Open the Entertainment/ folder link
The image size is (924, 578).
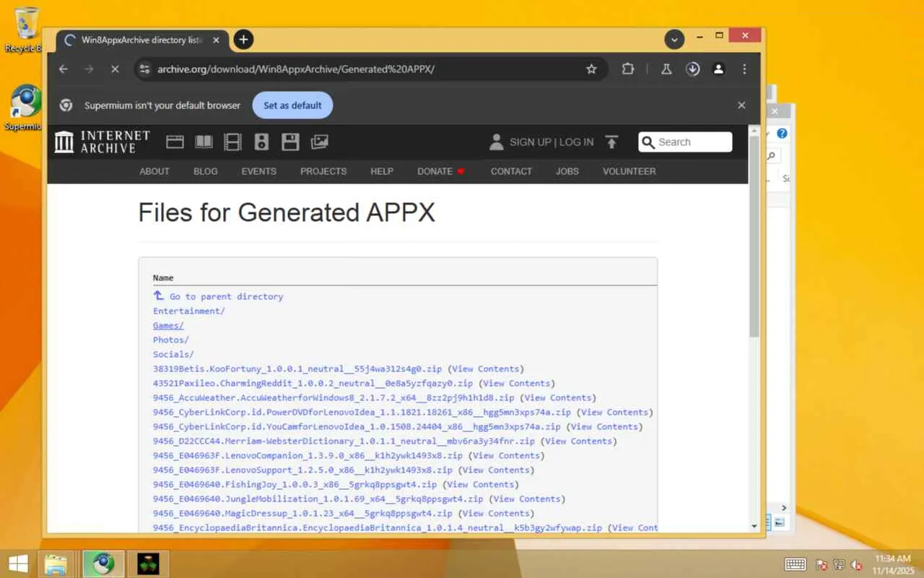coord(189,311)
